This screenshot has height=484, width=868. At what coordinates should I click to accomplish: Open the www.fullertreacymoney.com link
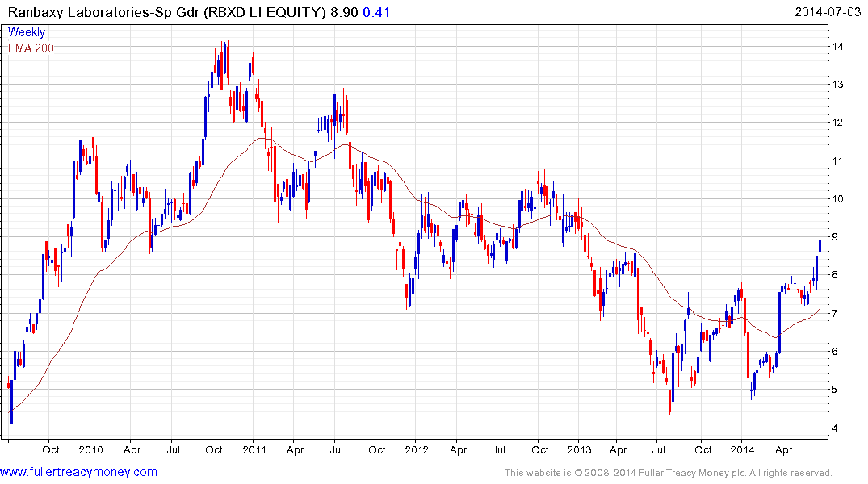coord(78,472)
